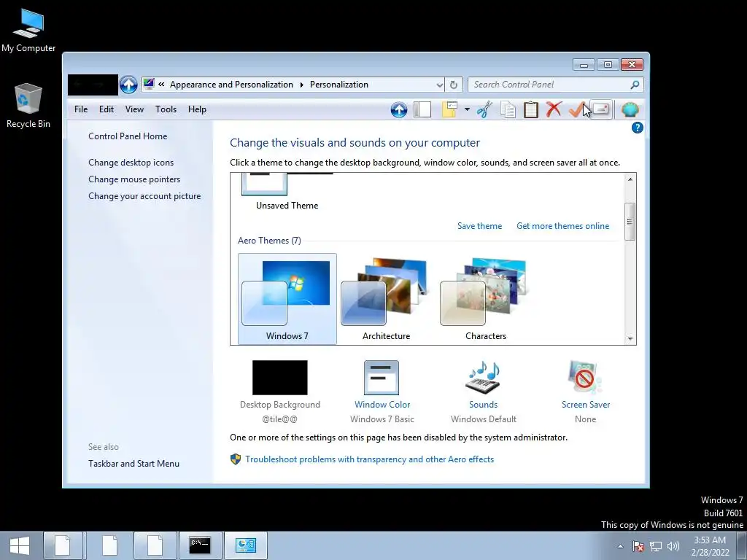Image resolution: width=747 pixels, height=560 pixels.
Task: Open the View menu
Action: coord(134,109)
